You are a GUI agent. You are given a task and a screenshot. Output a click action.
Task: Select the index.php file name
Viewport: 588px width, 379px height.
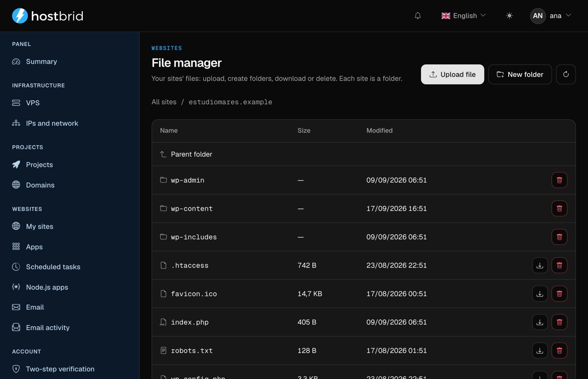click(190, 322)
